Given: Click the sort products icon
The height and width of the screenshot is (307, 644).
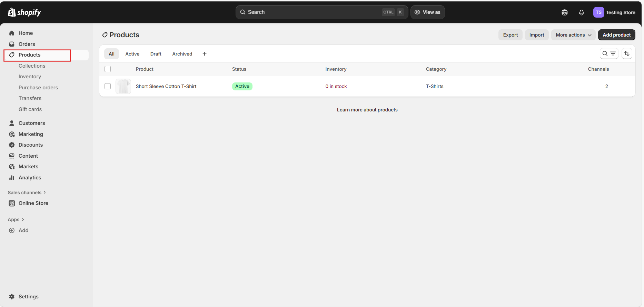Looking at the screenshot, I should (x=626, y=54).
